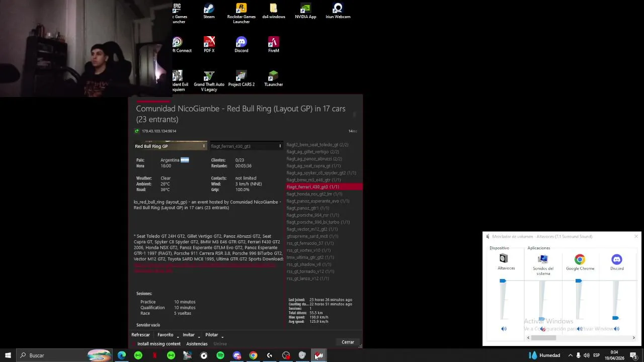Screen dimensions: 644x362
Task: Launch the NVIDIA App shortcut
Action: 305,11
